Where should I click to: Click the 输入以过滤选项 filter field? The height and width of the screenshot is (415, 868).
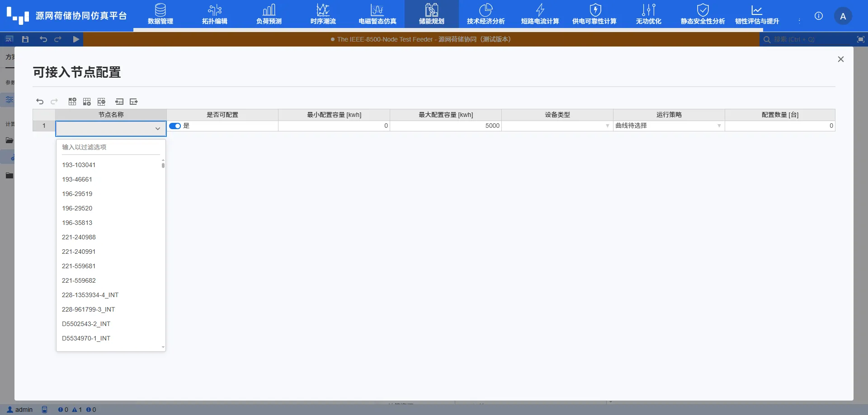point(111,147)
